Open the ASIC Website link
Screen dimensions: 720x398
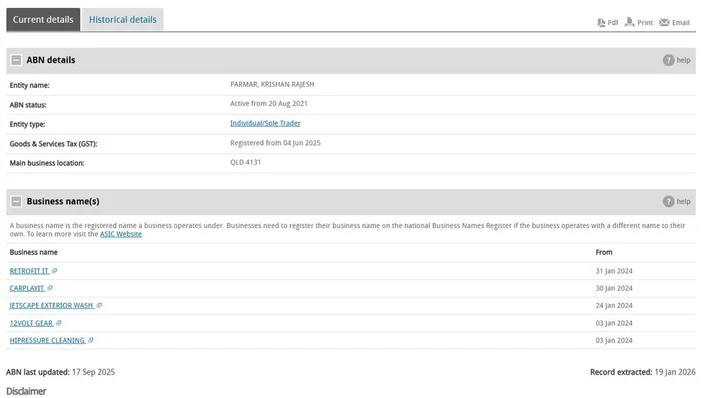pos(121,234)
